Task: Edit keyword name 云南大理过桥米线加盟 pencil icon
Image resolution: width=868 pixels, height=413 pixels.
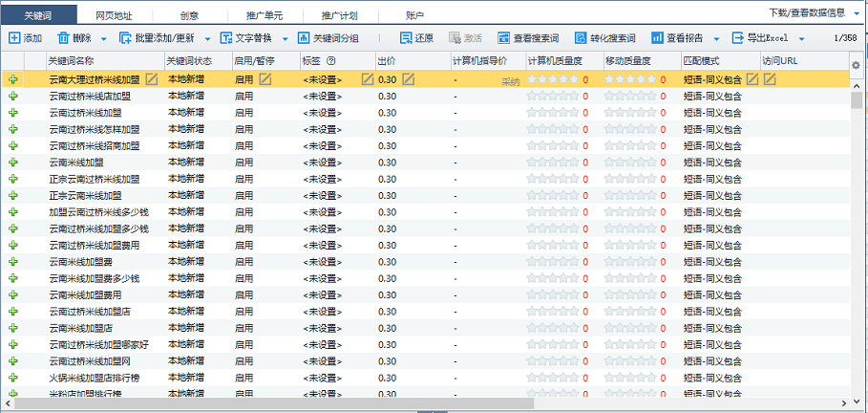Action: 152,78
